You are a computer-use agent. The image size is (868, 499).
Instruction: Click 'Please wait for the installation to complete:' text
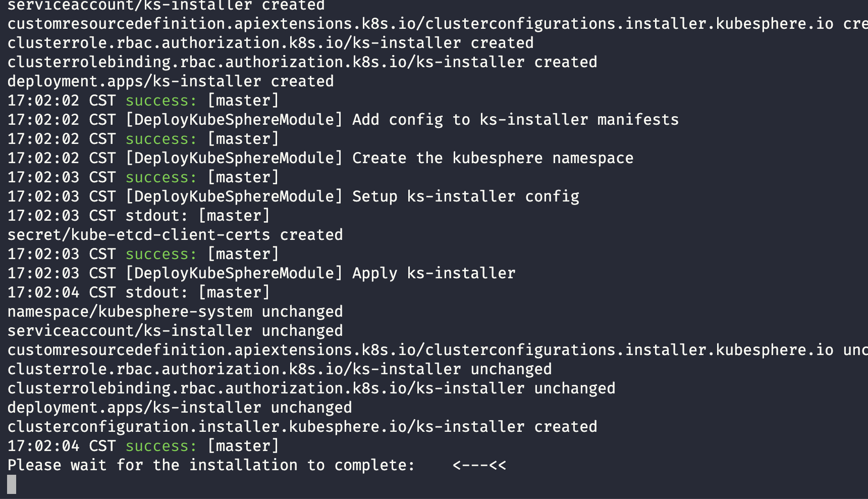point(211,465)
